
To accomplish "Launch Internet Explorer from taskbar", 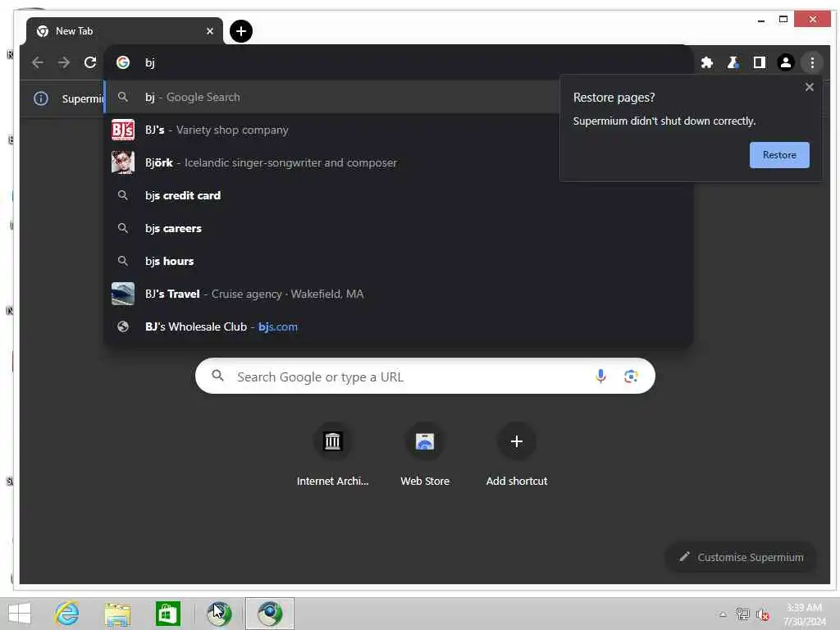I will click(67, 614).
